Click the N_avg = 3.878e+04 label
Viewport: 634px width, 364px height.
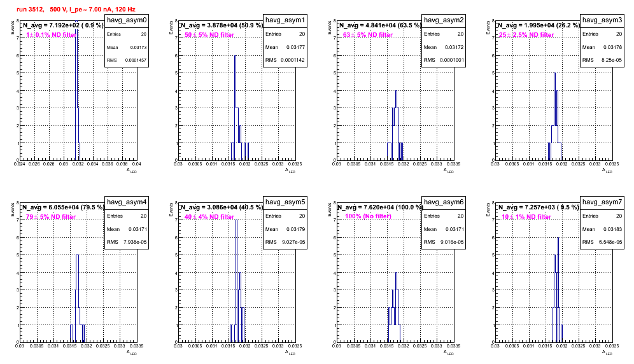click(x=222, y=25)
